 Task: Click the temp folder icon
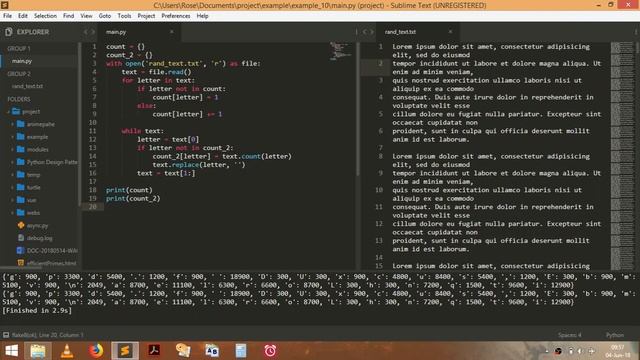click(x=21, y=174)
